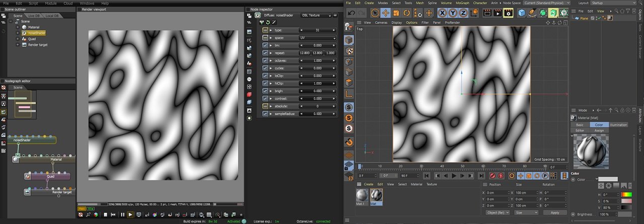Click the clock icon in inspector sidebar
The image size is (644, 224).
pyautogui.click(x=249, y=79)
